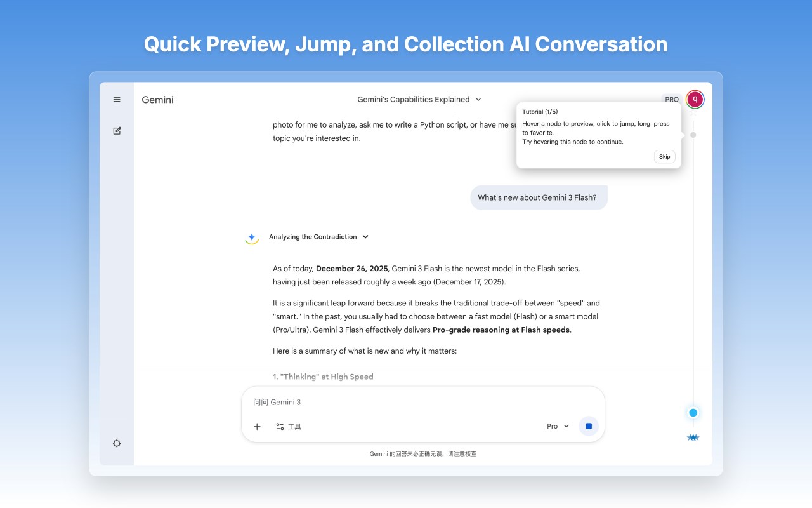
Task: Open the 工具 tools menu
Action: (x=289, y=427)
